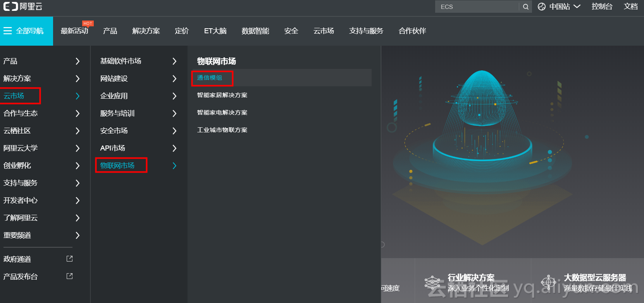This screenshot has height=303, width=644.
Task: Expand chevron beside 服务与培训
Action: (174, 113)
